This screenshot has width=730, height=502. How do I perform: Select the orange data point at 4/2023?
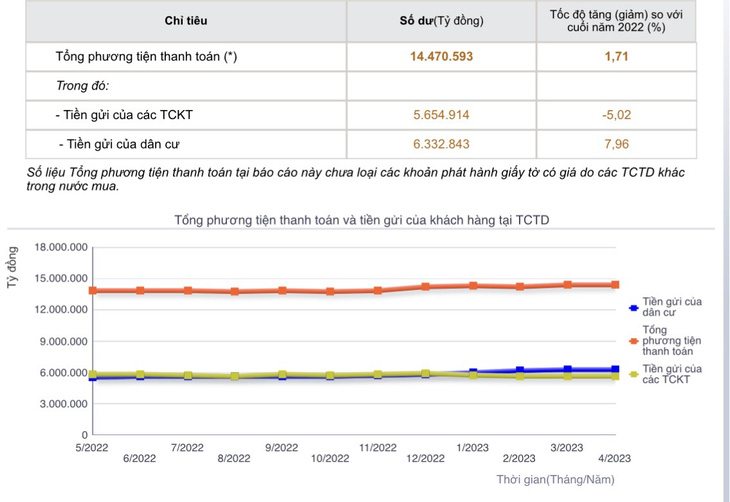click(615, 285)
